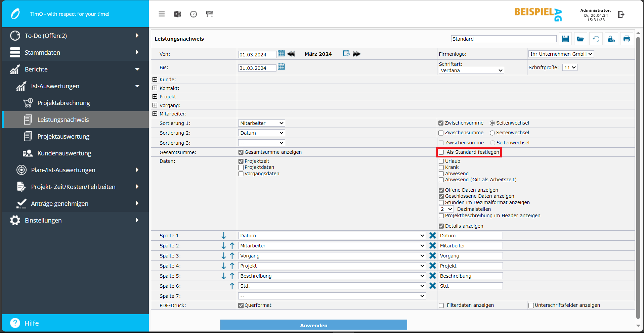Open Projektauswertung in the sidebar
This screenshot has height=333, width=644.
(x=63, y=137)
